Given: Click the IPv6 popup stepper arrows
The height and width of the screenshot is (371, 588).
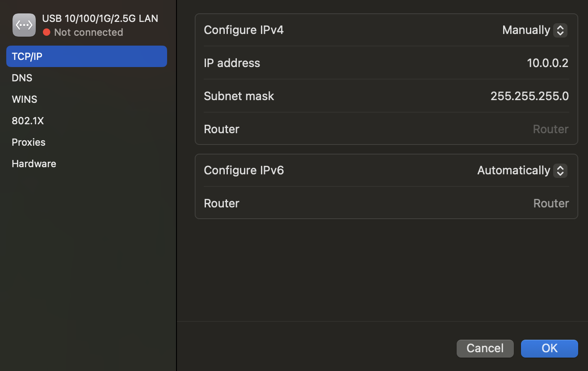Looking at the screenshot, I should coord(560,171).
